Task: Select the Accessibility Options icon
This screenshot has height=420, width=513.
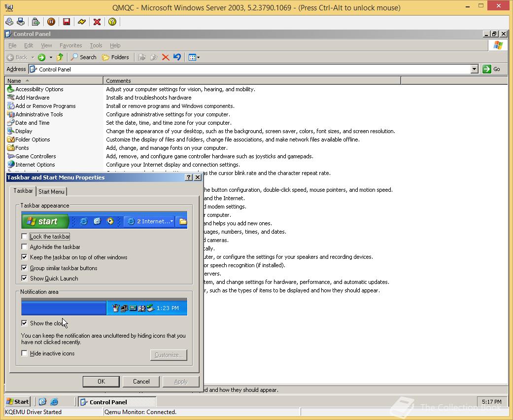Action: [x=11, y=89]
